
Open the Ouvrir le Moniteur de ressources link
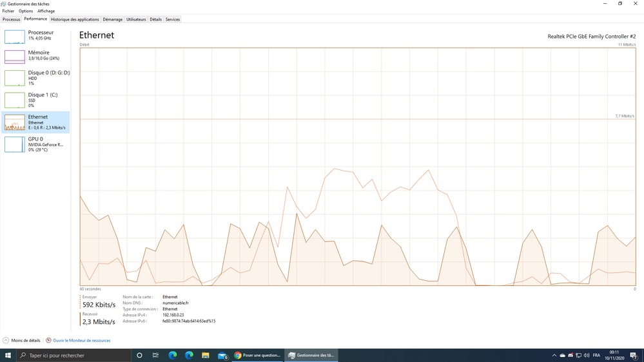pos(81,340)
